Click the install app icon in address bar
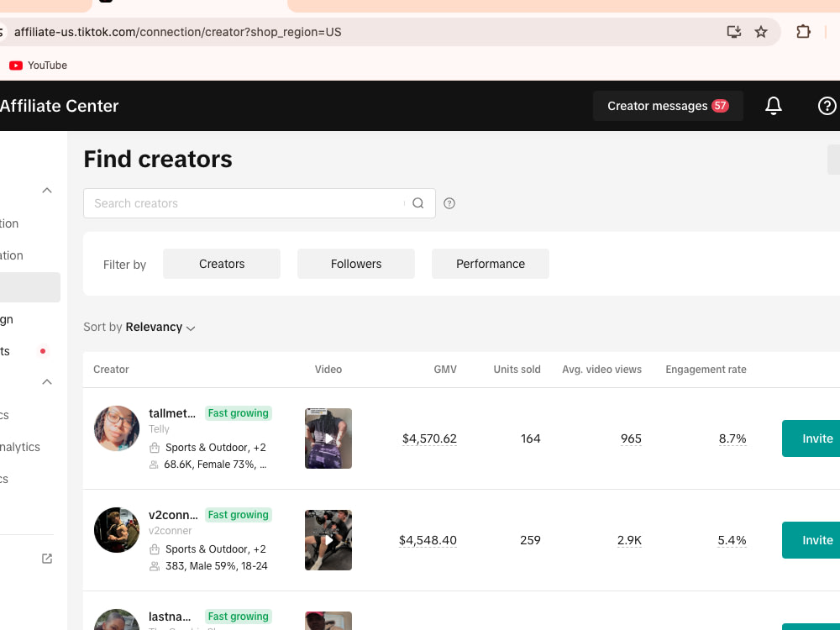 734,32
